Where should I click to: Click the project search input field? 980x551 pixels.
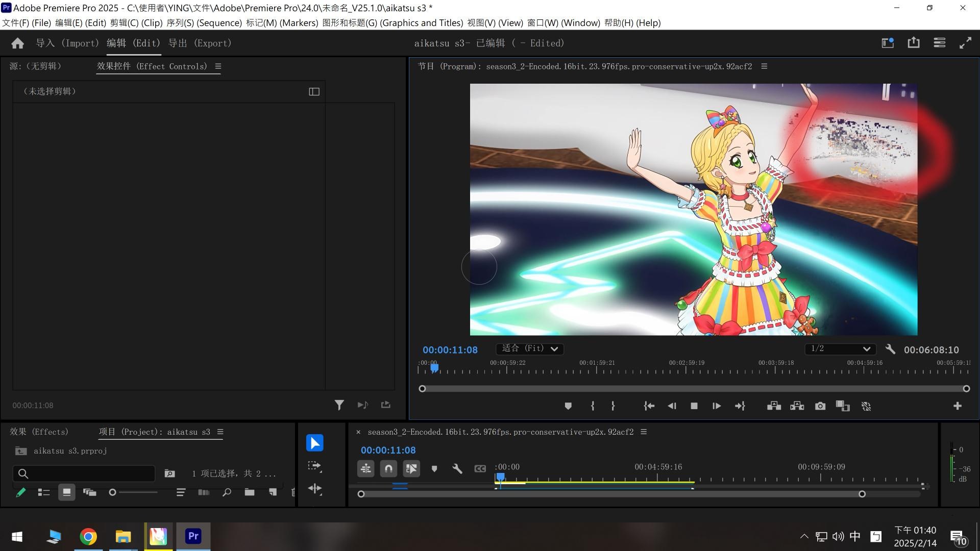84,473
